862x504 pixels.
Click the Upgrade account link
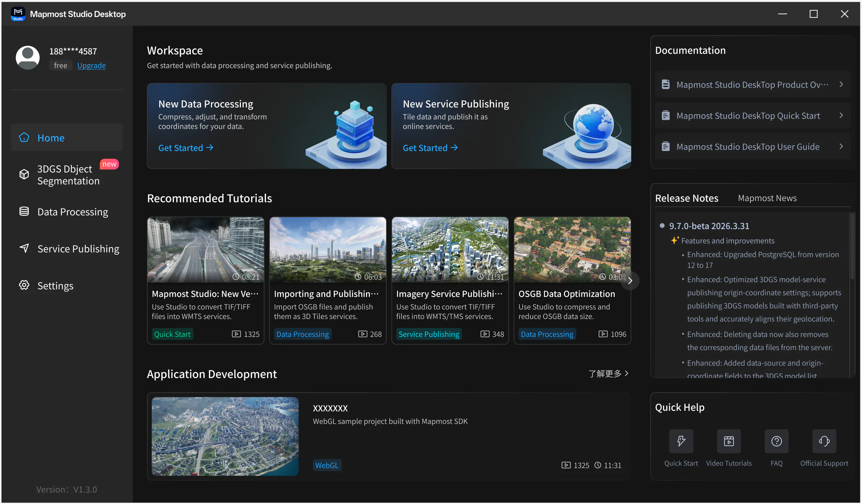pos(91,65)
